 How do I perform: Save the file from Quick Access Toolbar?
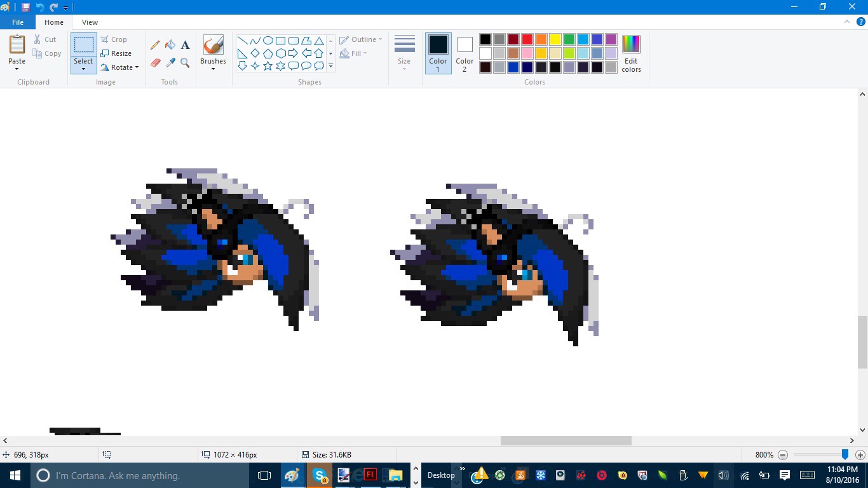[x=25, y=7]
